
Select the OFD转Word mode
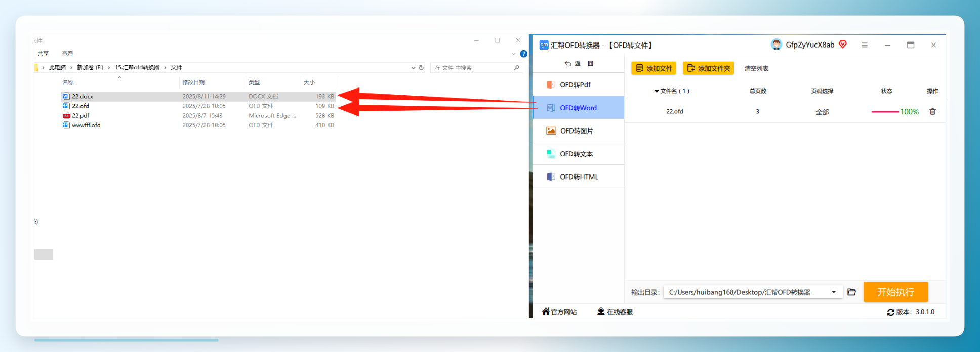[579, 108]
